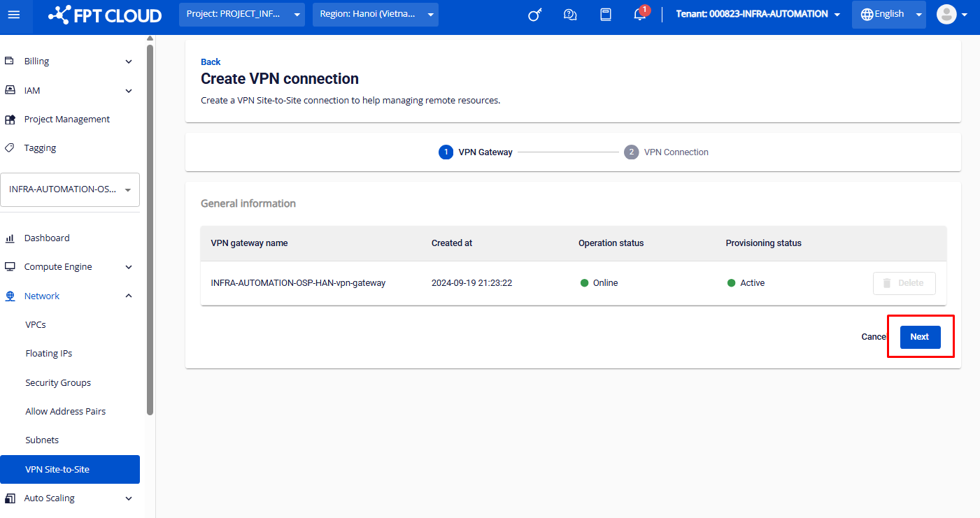Collapse the Network menu chevron
Image resolution: width=980 pixels, height=518 pixels.
tap(129, 296)
